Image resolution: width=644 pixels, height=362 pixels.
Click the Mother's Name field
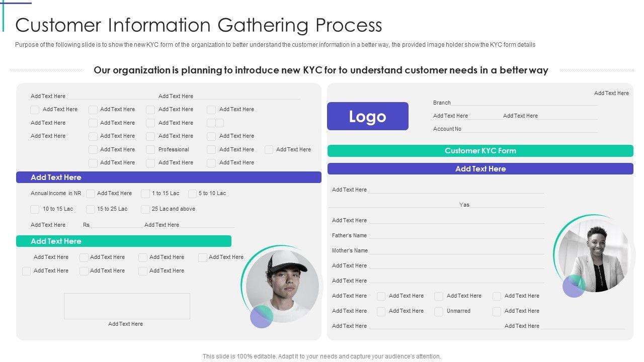pyautogui.click(x=456, y=251)
